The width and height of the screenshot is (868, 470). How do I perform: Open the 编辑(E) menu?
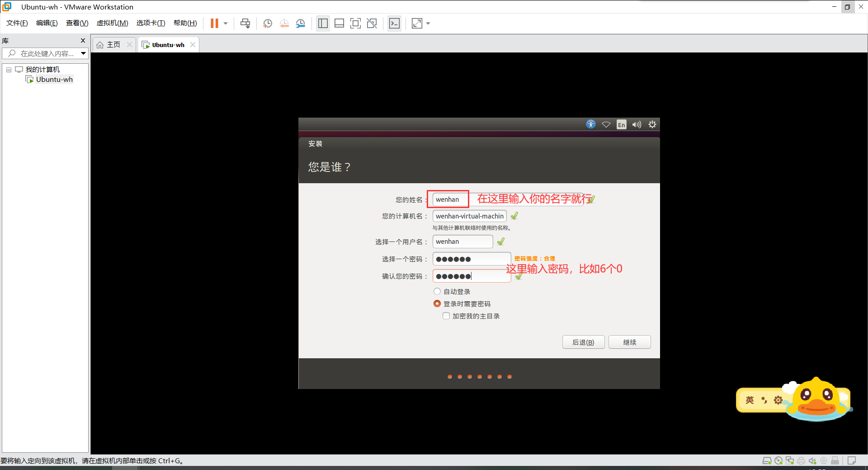click(47, 23)
